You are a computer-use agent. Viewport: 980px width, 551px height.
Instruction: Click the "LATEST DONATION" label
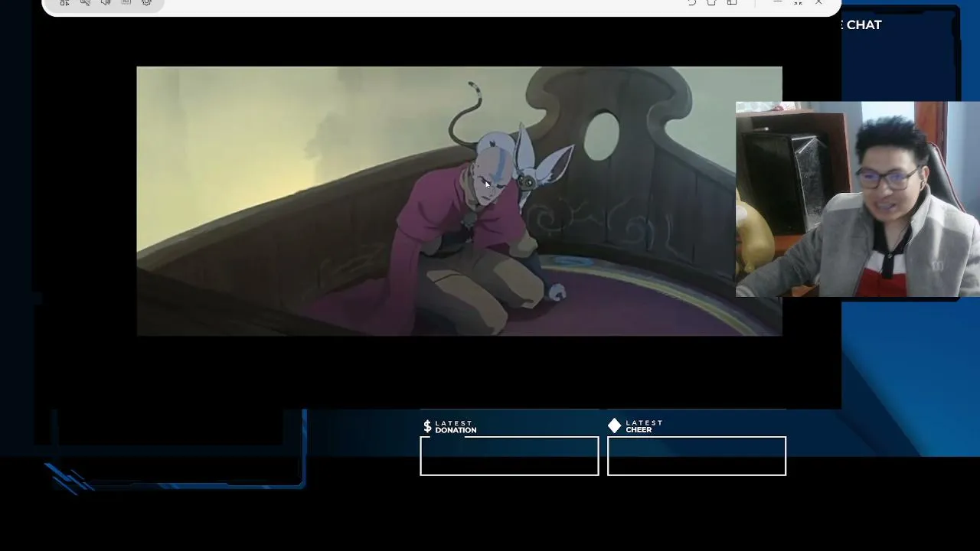456,426
